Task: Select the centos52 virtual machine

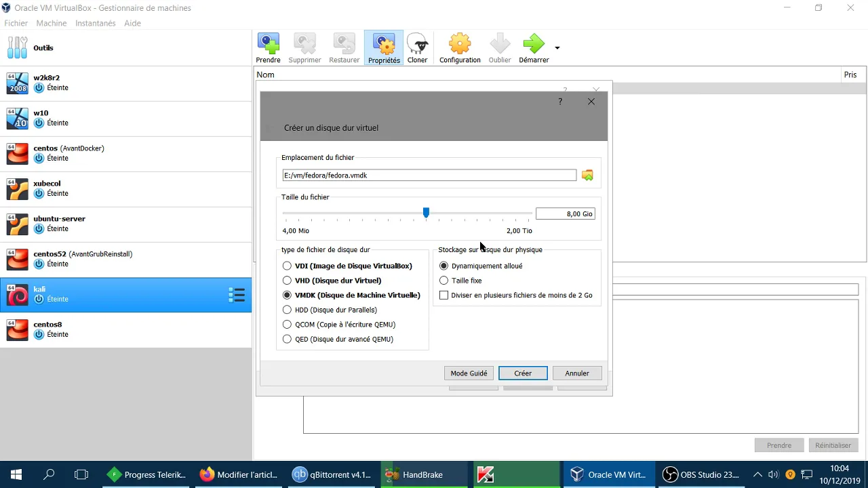Action: pos(125,259)
